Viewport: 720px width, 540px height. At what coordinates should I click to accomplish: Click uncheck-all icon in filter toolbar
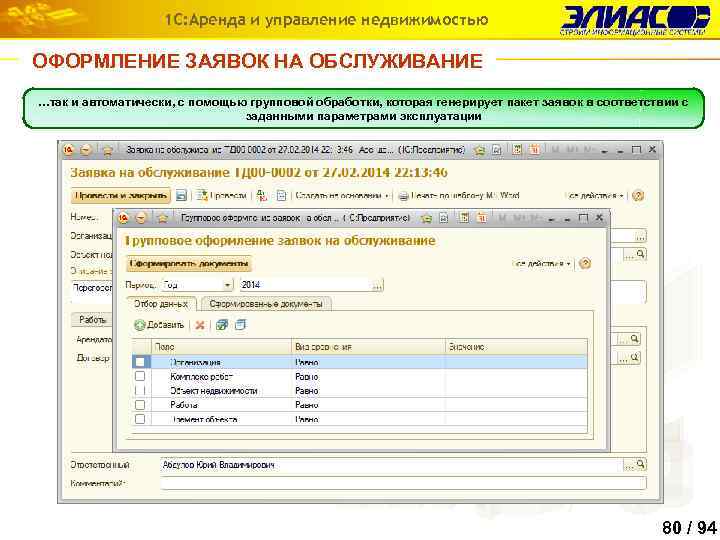(x=241, y=325)
